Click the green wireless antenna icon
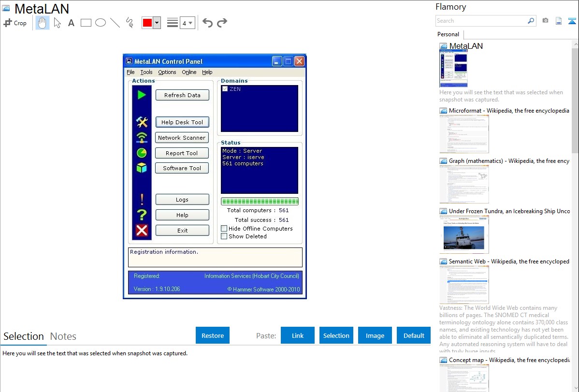The height and width of the screenshot is (392, 579). pyautogui.click(x=142, y=137)
